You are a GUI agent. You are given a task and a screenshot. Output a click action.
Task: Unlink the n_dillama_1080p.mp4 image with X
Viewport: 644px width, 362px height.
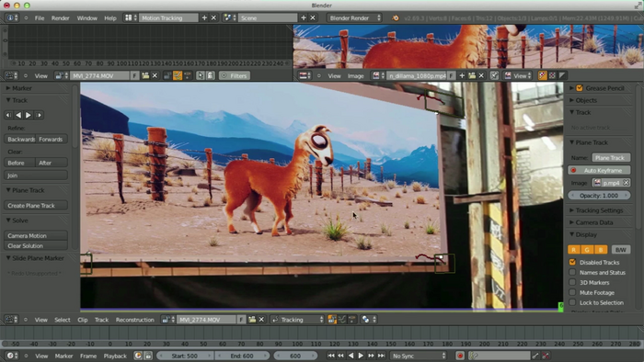(481, 75)
